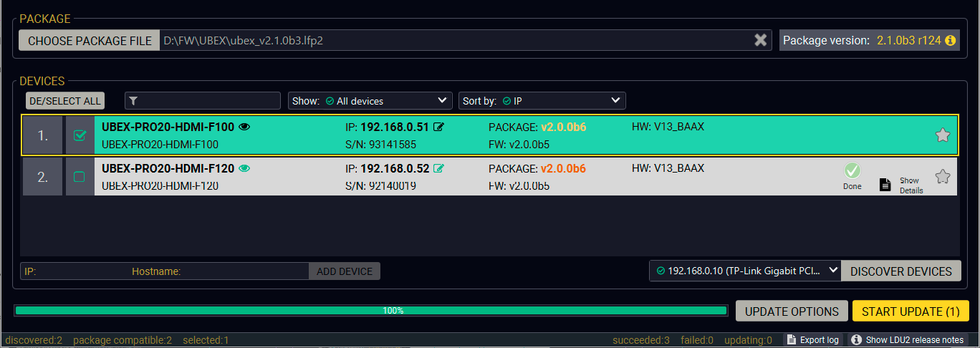Screen dimensions: 980x348
Task: Edit IP address of 192.168.0.51 device
Action: (439, 127)
